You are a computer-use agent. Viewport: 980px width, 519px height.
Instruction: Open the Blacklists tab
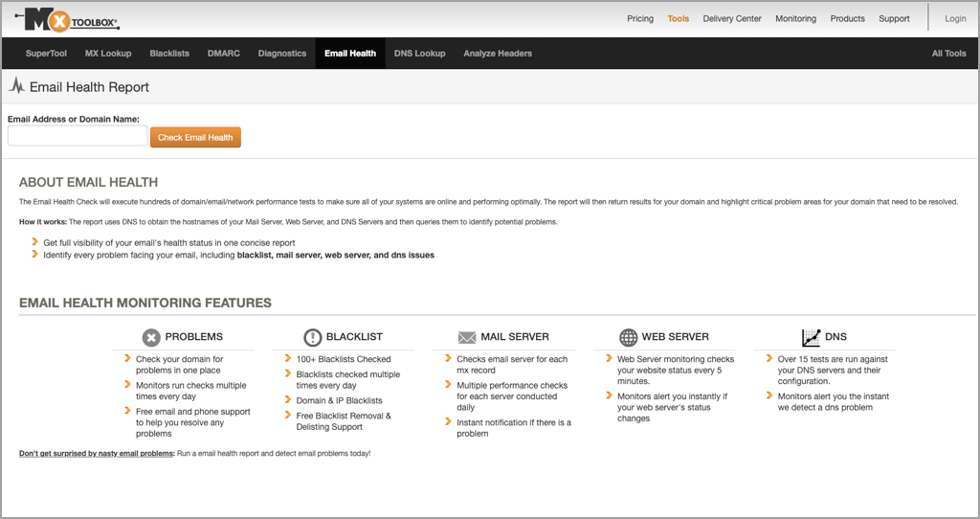point(169,54)
